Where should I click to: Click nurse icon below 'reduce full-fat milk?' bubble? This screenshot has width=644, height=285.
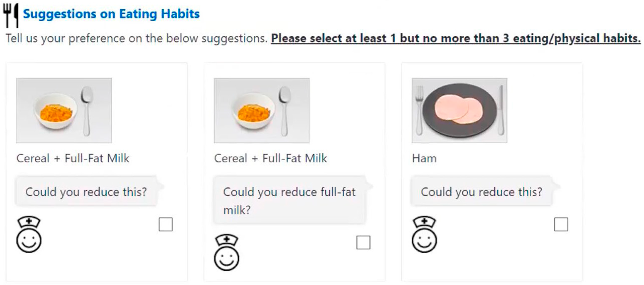pyautogui.click(x=226, y=253)
